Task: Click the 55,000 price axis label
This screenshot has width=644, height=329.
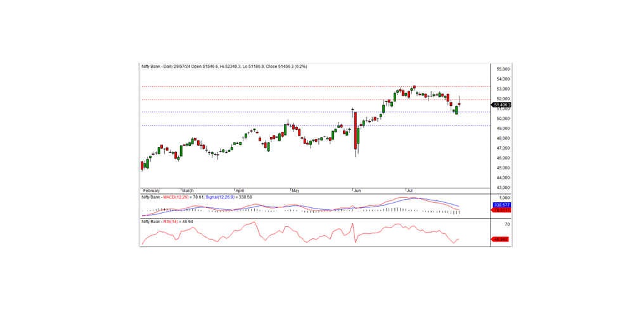Action: pyautogui.click(x=503, y=68)
